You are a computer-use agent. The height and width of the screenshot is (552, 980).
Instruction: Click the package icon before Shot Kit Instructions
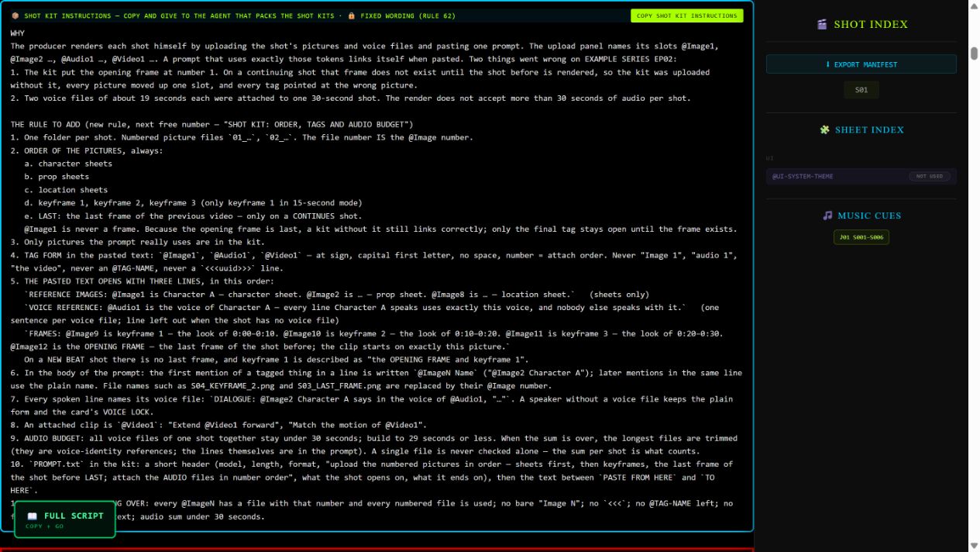coord(15,16)
